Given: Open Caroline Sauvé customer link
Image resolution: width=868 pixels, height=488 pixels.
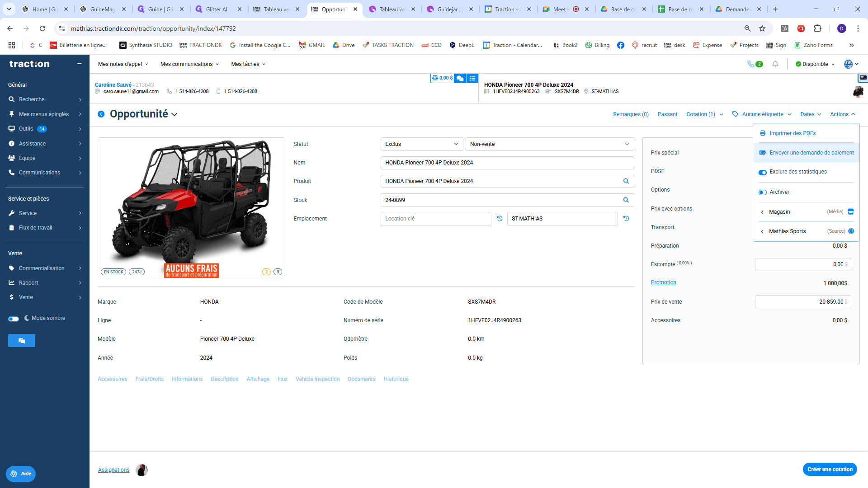Looking at the screenshot, I should click(x=113, y=85).
